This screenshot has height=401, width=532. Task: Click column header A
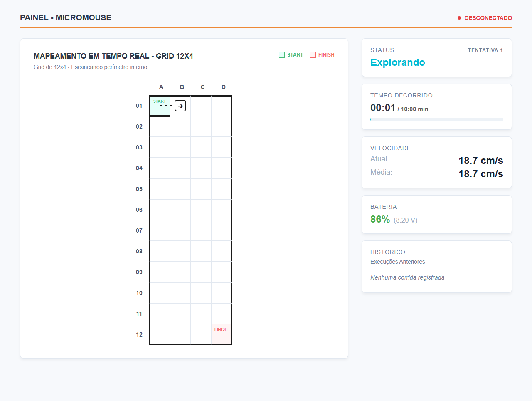(x=161, y=87)
